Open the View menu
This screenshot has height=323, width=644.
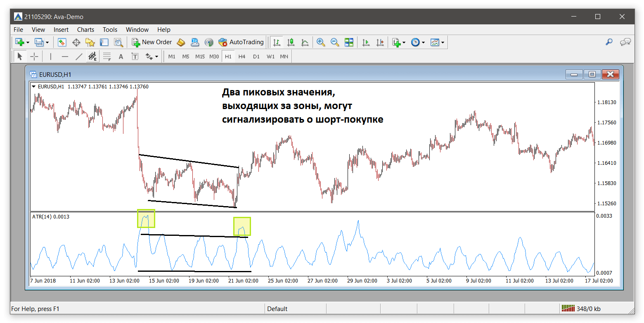(x=38, y=30)
